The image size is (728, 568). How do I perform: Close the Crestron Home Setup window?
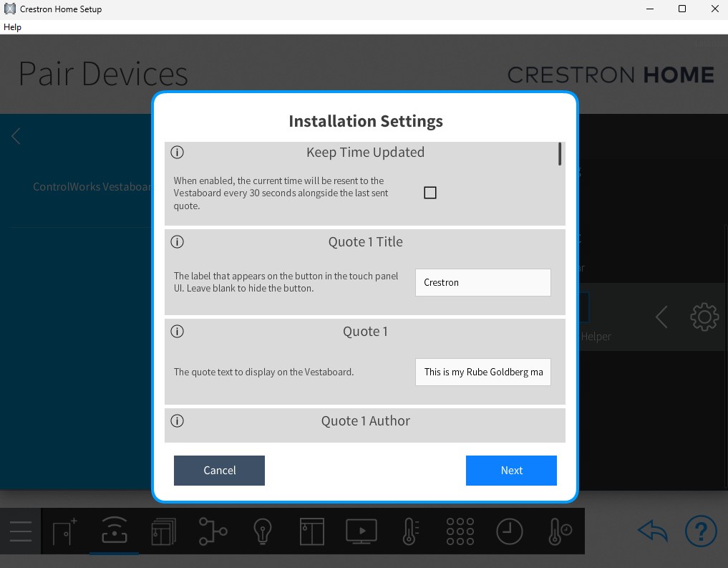(715, 9)
